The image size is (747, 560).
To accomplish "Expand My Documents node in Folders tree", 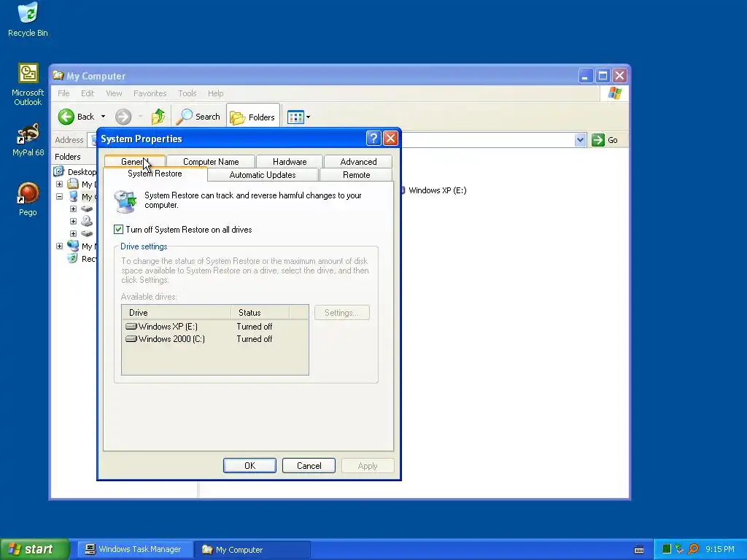I will click(60, 184).
